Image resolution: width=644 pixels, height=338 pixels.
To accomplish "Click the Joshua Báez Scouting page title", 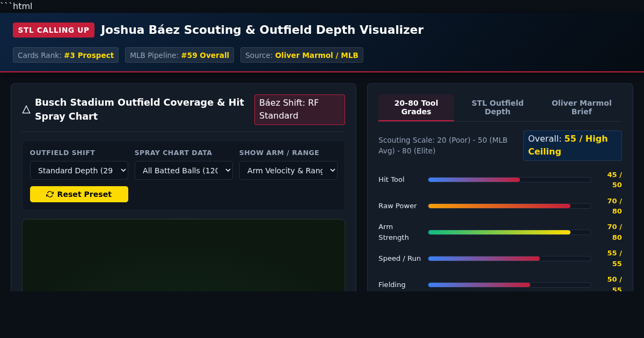I will click(x=262, y=30).
